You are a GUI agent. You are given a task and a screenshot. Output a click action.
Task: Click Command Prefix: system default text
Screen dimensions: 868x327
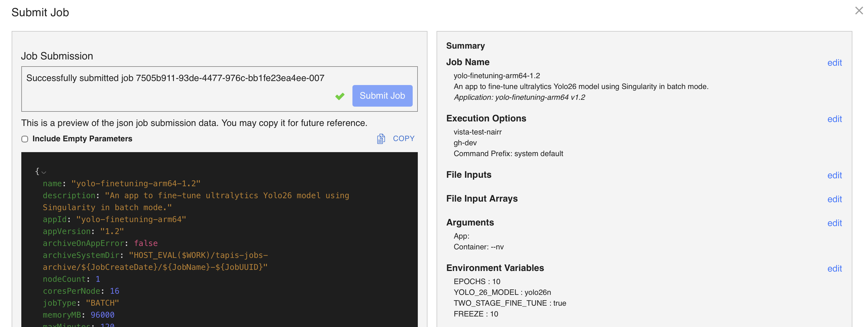click(508, 154)
